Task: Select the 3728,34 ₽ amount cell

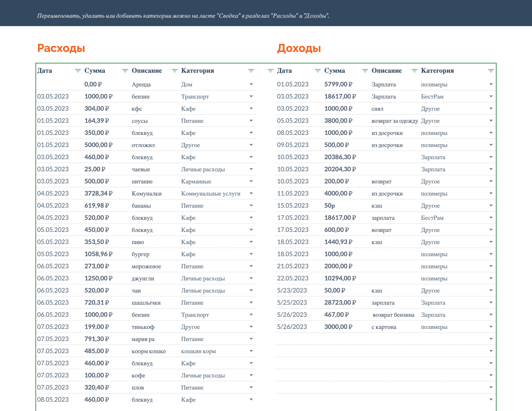Action: click(98, 193)
